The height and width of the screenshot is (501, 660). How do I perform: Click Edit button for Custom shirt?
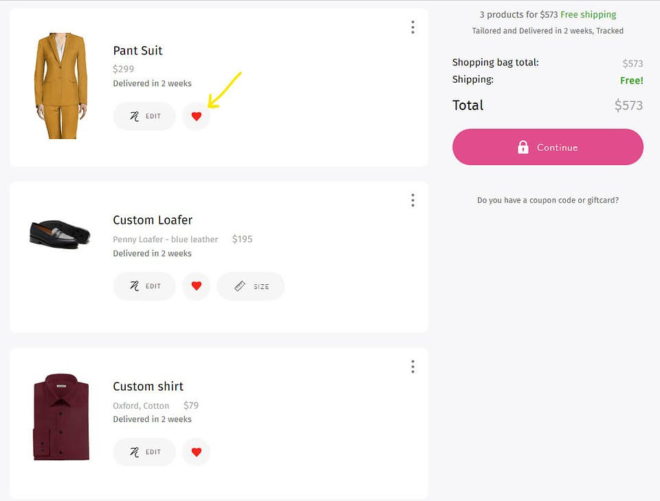(144, 452)
